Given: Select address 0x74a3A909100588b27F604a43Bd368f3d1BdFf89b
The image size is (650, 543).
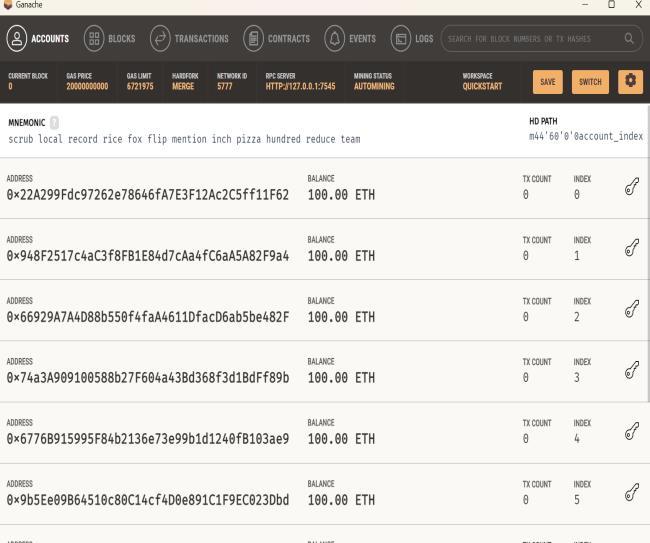Looking at the screenshot, I should tap(148, 378).
